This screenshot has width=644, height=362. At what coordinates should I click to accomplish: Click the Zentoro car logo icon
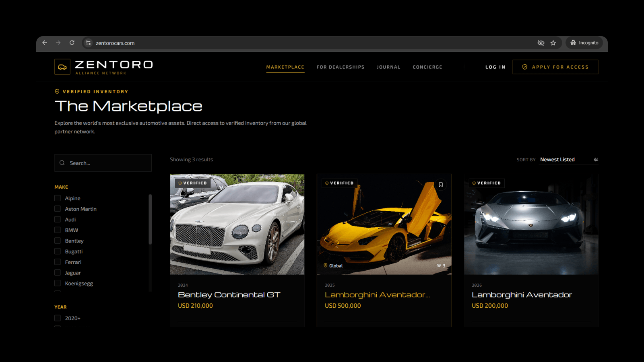point(62,67)
